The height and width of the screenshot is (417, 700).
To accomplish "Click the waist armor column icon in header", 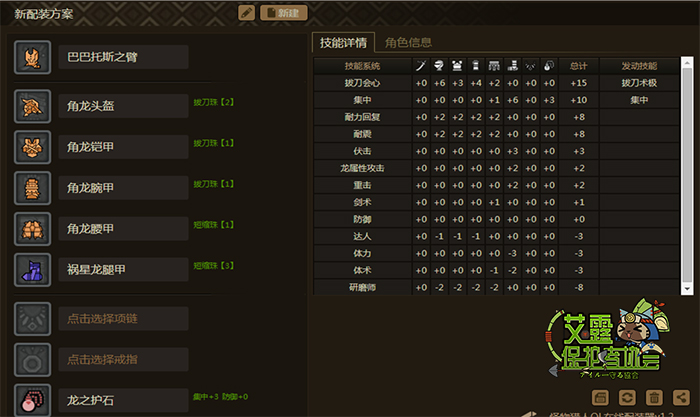I will point(494,66).
